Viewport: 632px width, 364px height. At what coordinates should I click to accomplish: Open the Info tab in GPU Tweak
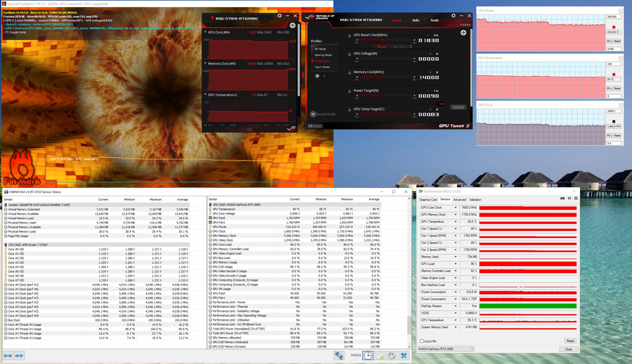click(415, 20)
